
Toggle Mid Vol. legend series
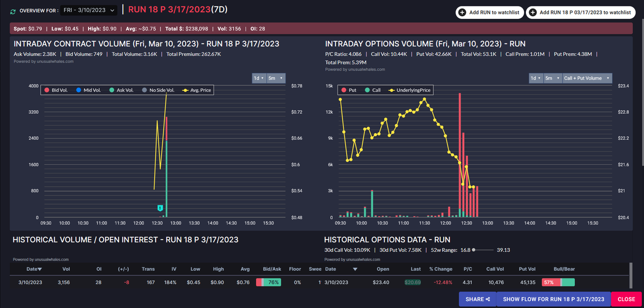point(89,91)
